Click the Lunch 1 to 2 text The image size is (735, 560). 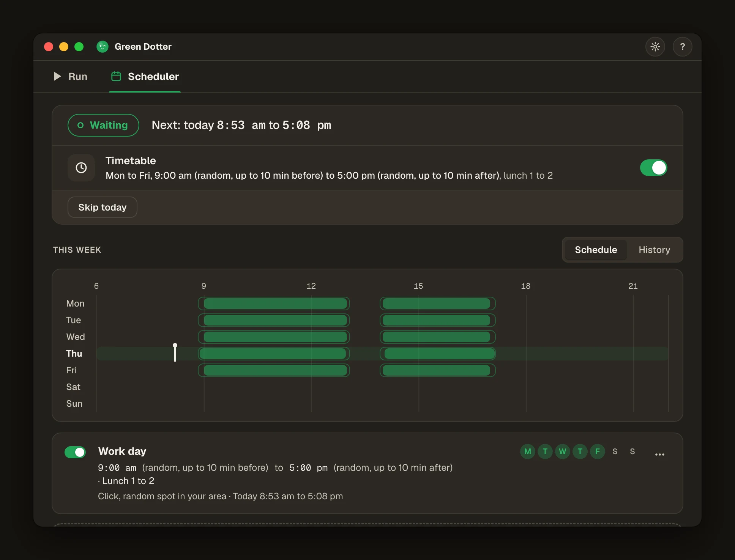click(x=128, y=481)
